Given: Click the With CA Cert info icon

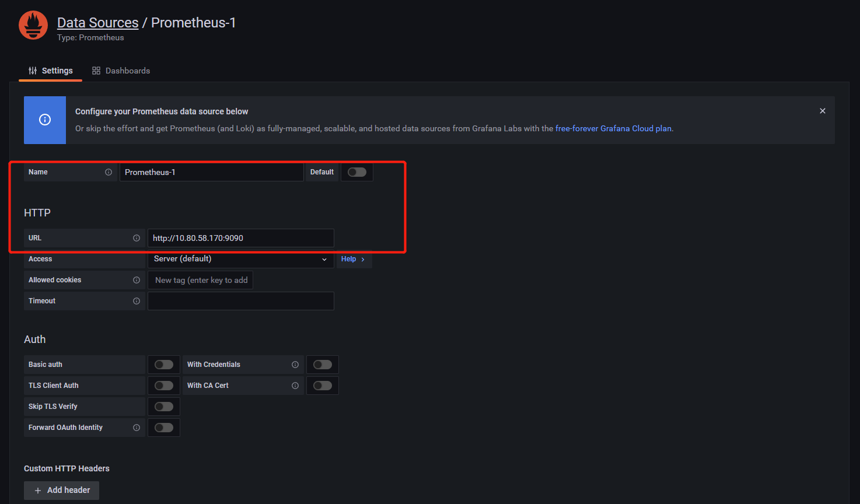Looking at the screenshot, I should [x=295, y=386].
